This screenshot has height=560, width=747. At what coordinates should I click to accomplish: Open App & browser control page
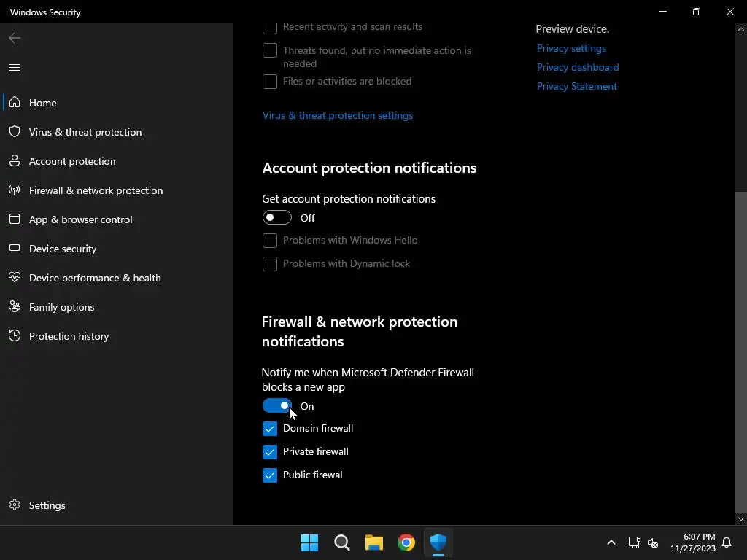(117, 219)
